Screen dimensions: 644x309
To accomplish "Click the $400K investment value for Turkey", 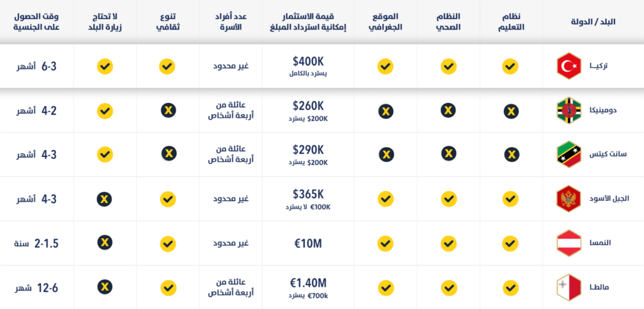I will [x=308, y=62].
